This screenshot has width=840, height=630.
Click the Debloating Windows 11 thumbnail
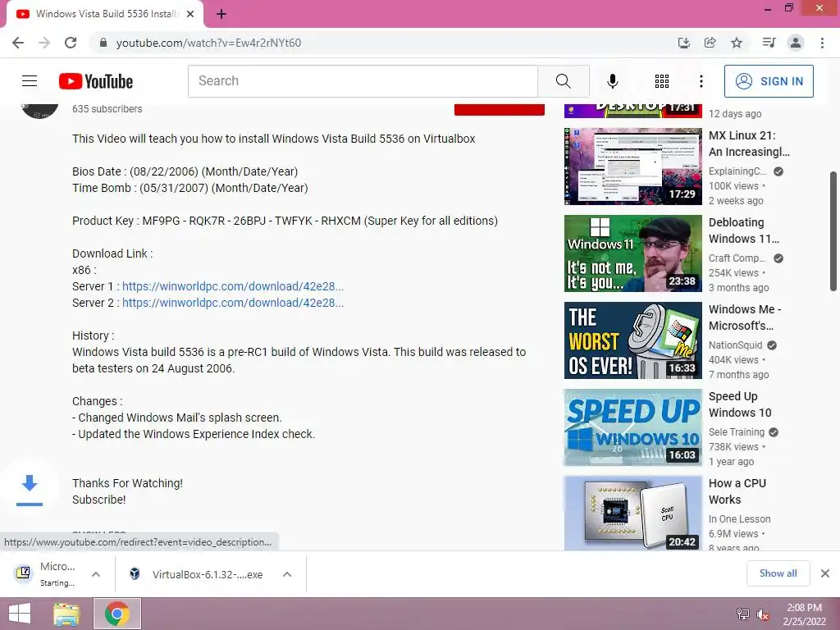pos(632,253)
